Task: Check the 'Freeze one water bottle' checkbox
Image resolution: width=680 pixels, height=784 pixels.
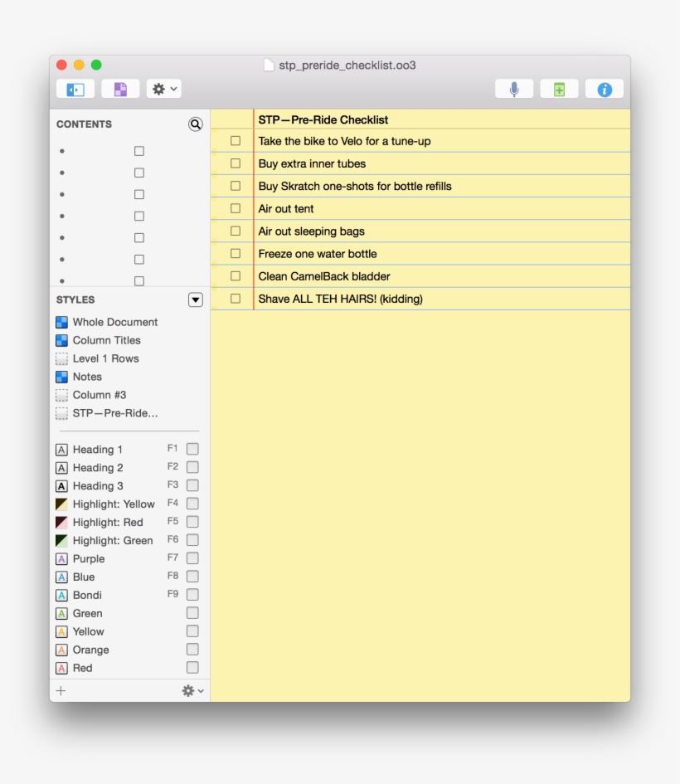Action: (x=235, y=253)
